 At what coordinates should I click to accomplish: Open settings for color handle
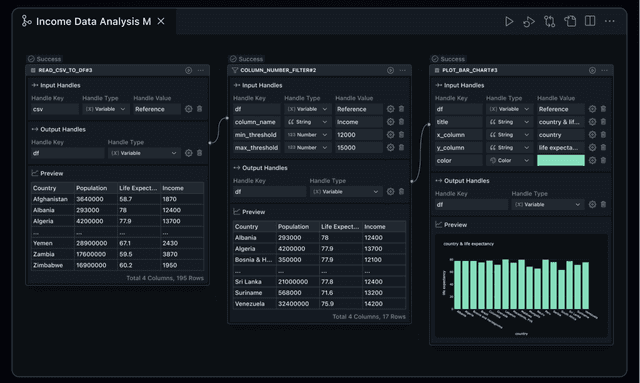[592, 160]
